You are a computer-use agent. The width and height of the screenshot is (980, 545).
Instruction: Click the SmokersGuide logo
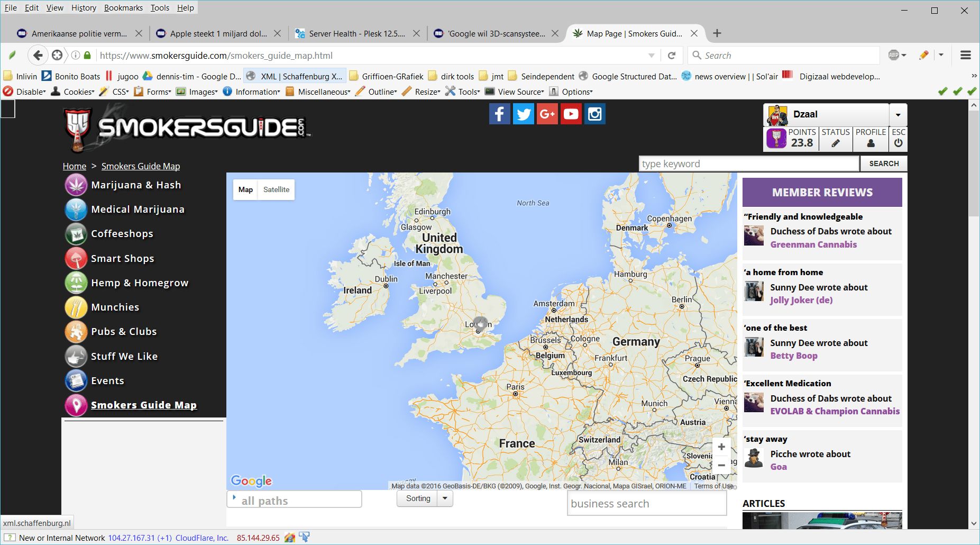coord(187,129)
